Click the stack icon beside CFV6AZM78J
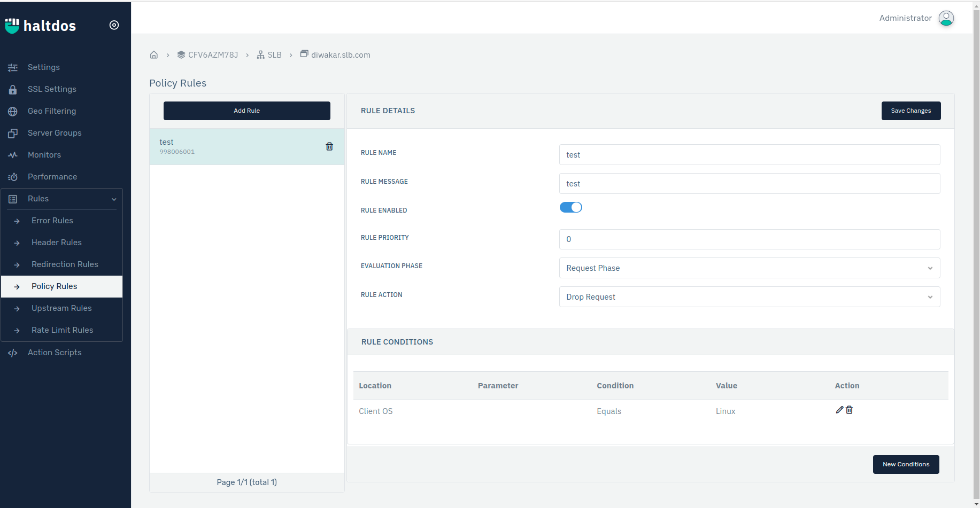 click(x=181, y=54)
